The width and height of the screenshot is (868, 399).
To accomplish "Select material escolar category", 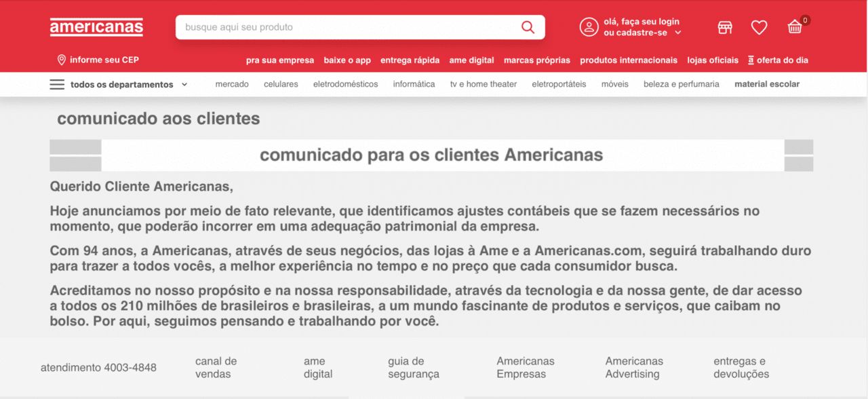I will (767, 84).
